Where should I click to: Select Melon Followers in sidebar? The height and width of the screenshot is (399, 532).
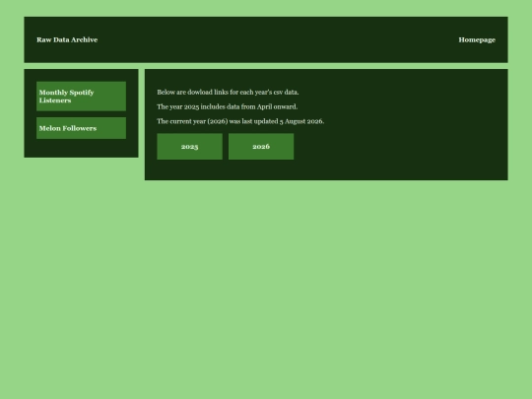[x=81, y=128]
